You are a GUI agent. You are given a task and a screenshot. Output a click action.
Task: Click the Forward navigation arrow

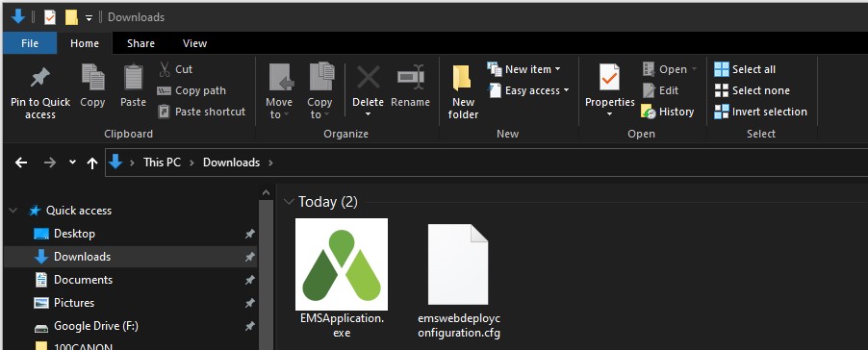click(x=50, y=162)
